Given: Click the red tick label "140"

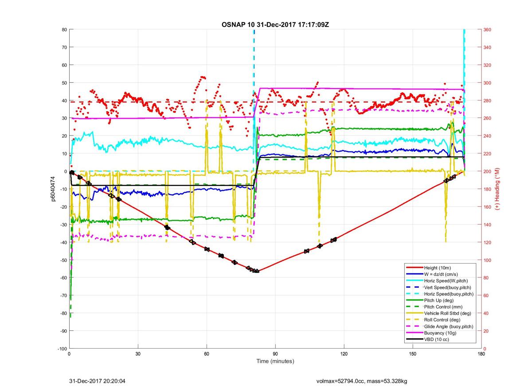Looking at the screenshot, I should click(x=488, y=225).
